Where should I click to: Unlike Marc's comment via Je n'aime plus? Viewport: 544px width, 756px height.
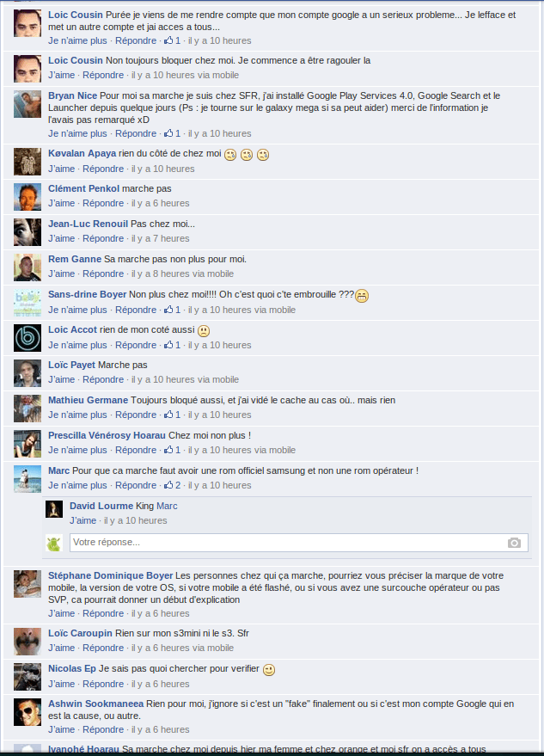[77, 485]
